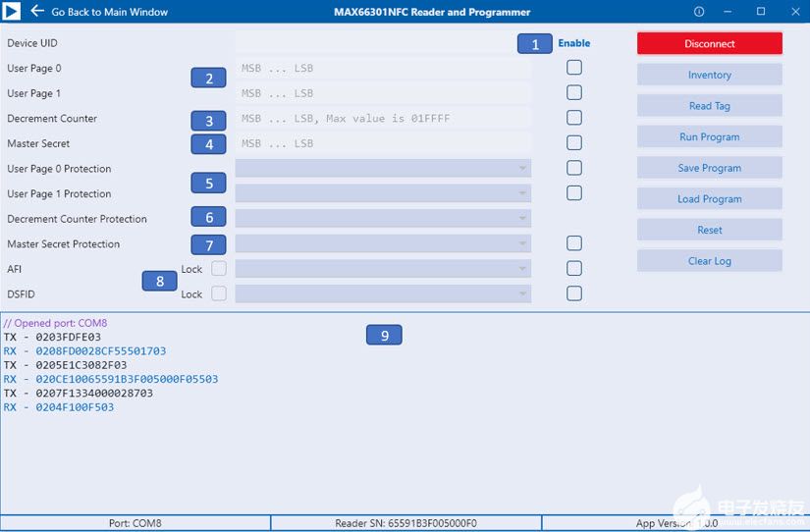Open the DSFID dropdown
This screenshot has height=532, width=810.
(383, 293)
